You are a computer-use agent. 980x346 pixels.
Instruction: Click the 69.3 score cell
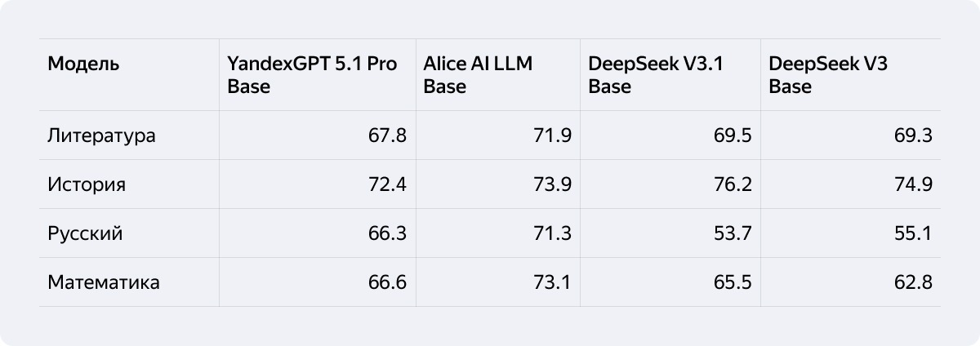pos(913,135)
